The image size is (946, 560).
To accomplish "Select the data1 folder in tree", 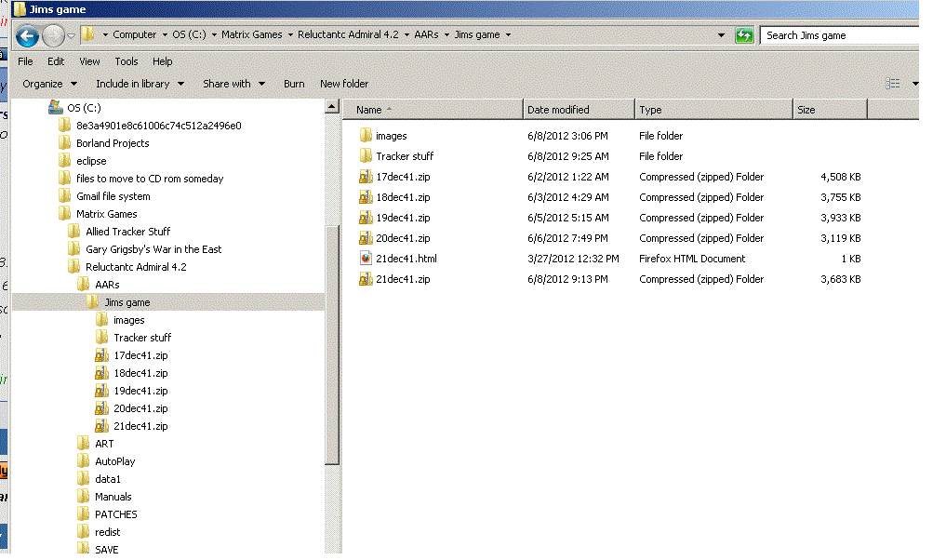I will (x=107, y=479).
